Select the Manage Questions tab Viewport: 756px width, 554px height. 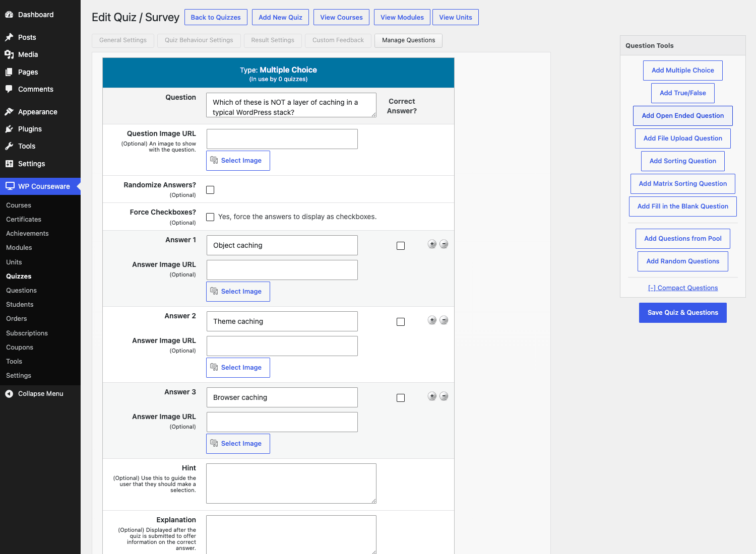coord(409,40)
